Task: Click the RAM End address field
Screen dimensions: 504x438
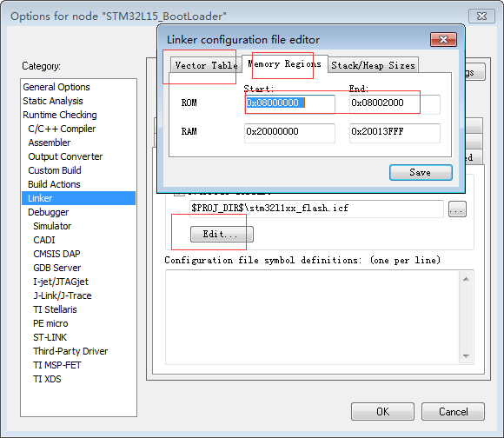Action: [395, 132]
